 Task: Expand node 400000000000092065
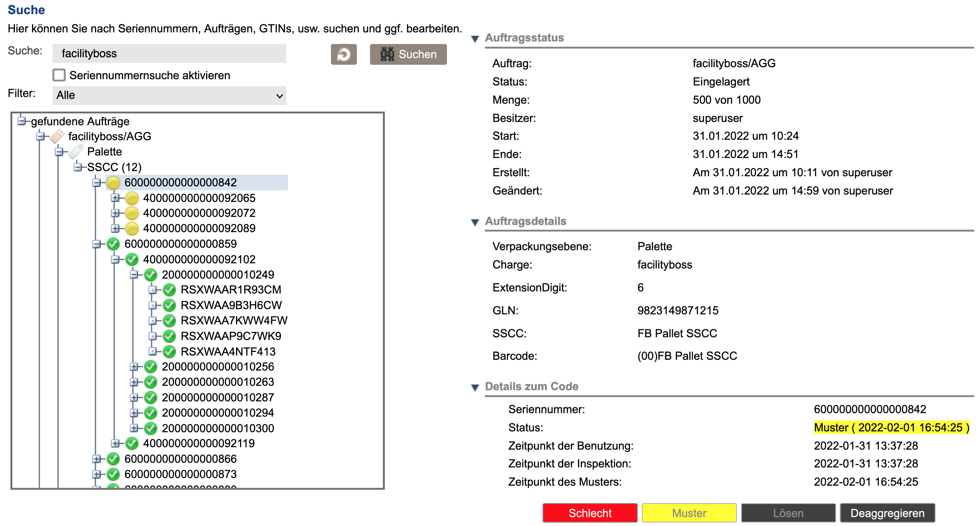(115, 198)
